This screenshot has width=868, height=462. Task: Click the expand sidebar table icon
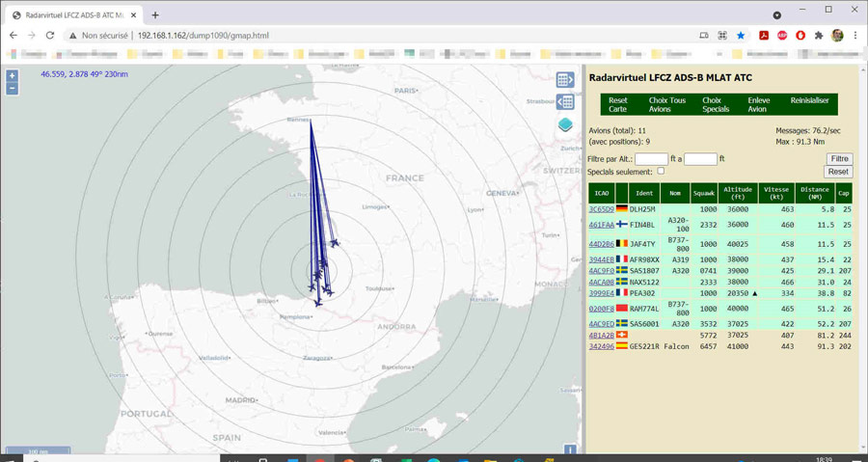[564, 80]
